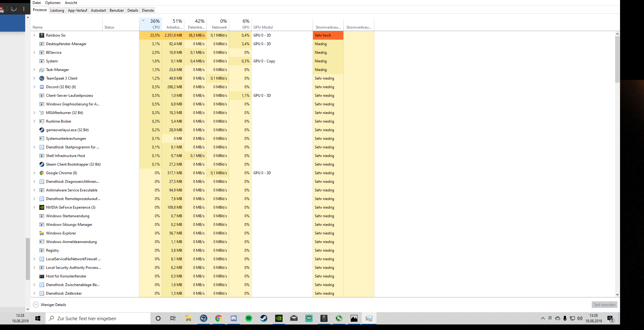Expand the Discord (32 Bit) group
The height and width of the screenshot is (330, 644).
tap(34, 87)
